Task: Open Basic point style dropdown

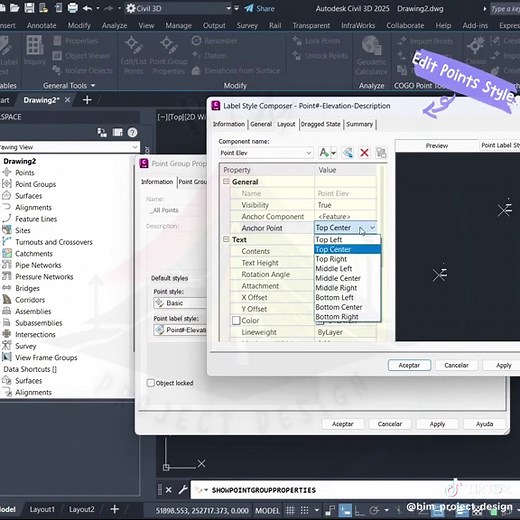Action: click(x=180, y=303)
